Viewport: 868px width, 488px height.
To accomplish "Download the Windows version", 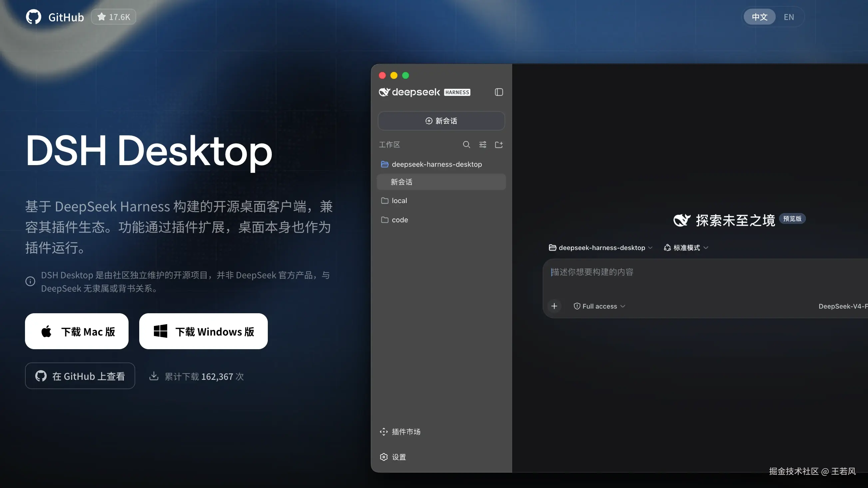I will click(x=204, y=332).
